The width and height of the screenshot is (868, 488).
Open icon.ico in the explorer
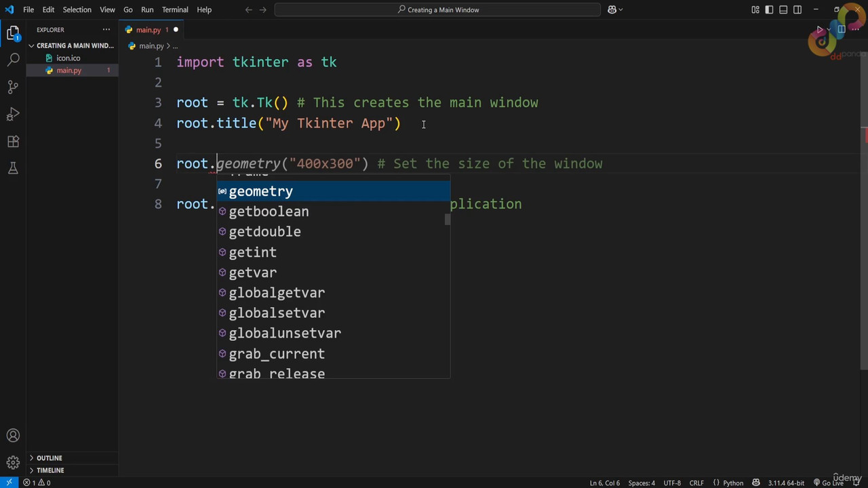tap(68, 58)
